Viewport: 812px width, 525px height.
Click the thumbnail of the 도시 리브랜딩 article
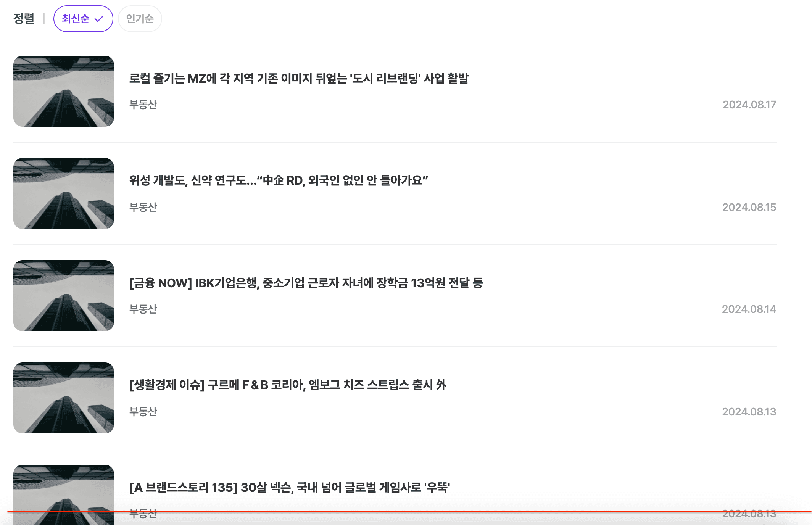(64, 91)
